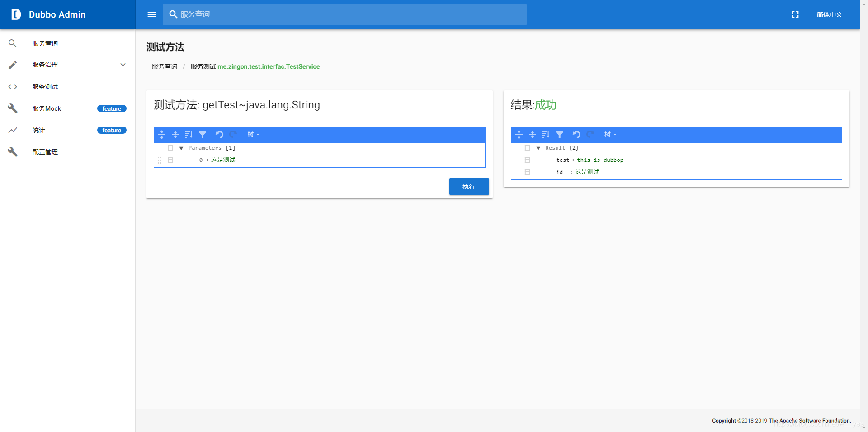Open 服务治理 in the sidebar
The image size is (868, 432).
click(x=68, y=65)
